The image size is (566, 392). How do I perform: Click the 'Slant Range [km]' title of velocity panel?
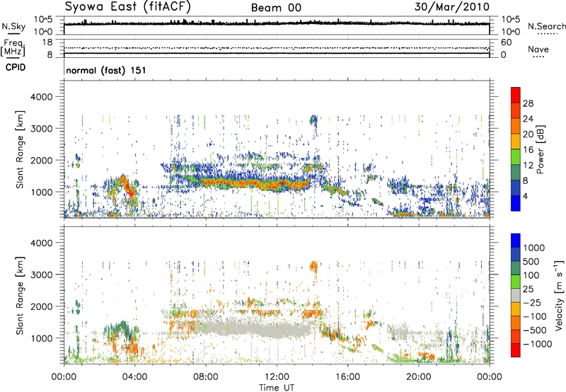pos(20,295)
